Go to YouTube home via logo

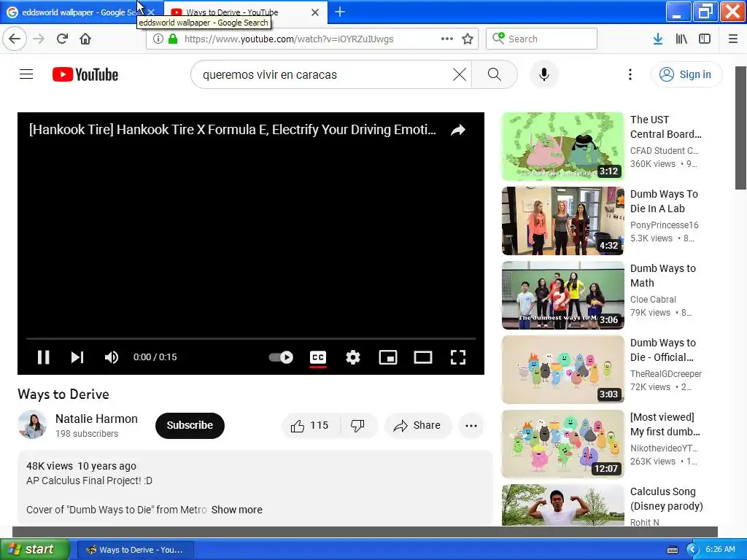(85, 74)
